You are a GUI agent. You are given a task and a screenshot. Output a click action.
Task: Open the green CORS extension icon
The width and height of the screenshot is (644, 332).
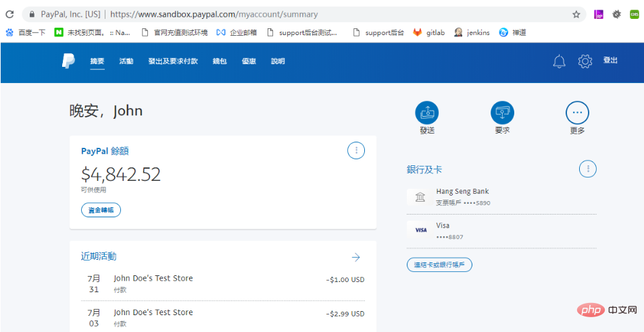point(634,14)
